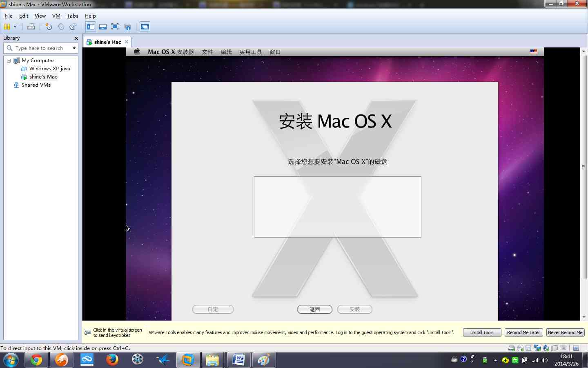Switch to the shine's Mac tab

107,42
